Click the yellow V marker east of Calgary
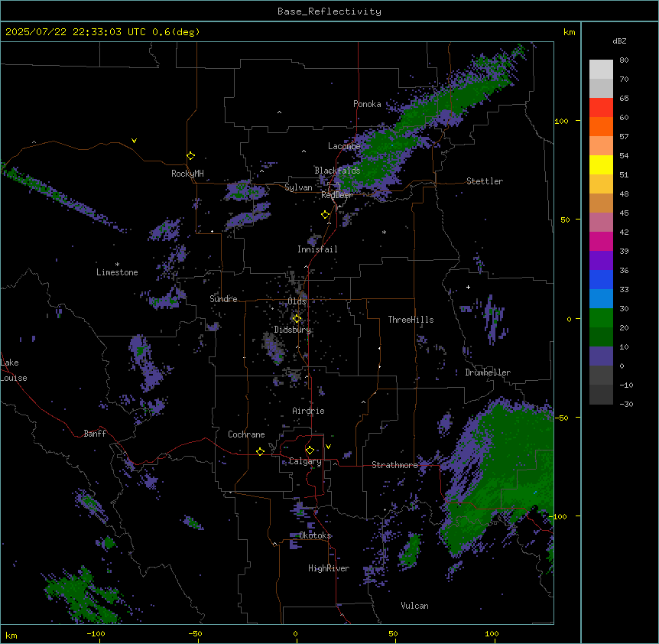This screenshot has width=659, height=644. tap(328, 447)
